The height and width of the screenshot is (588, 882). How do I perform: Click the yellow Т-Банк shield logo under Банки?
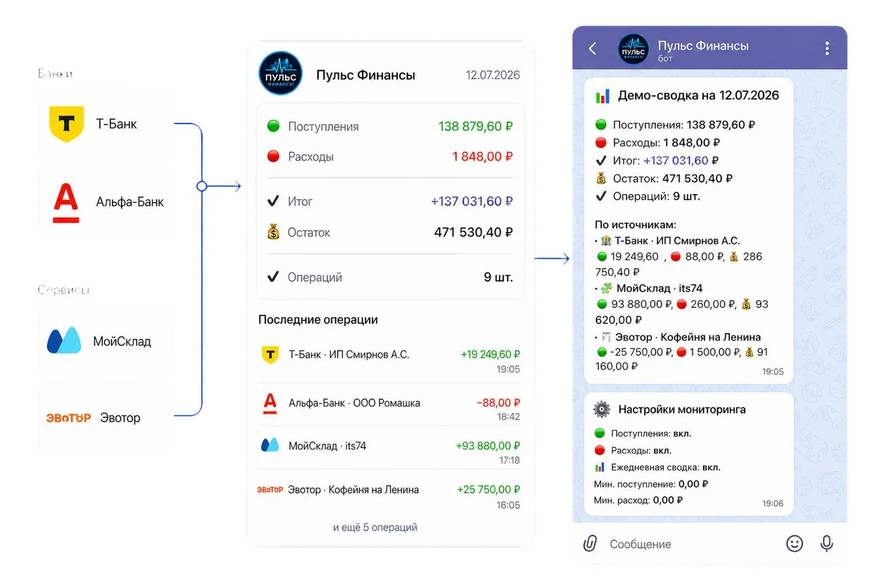pos(67,124)
